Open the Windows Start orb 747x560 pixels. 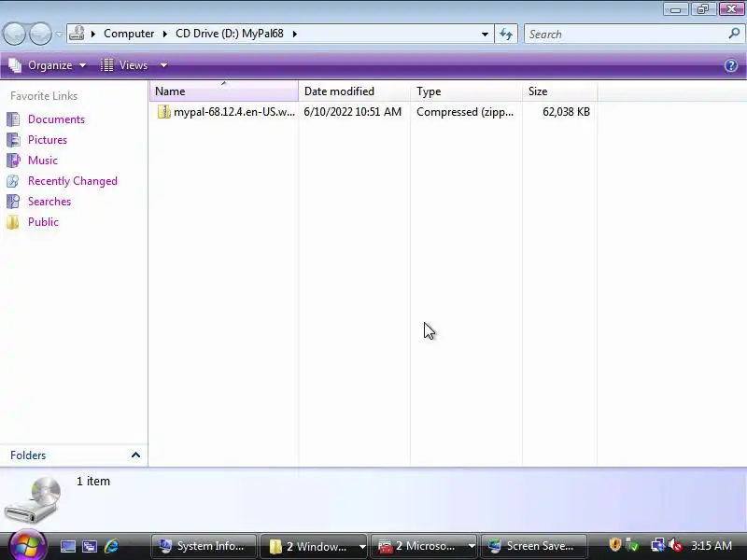click(27, 546)
